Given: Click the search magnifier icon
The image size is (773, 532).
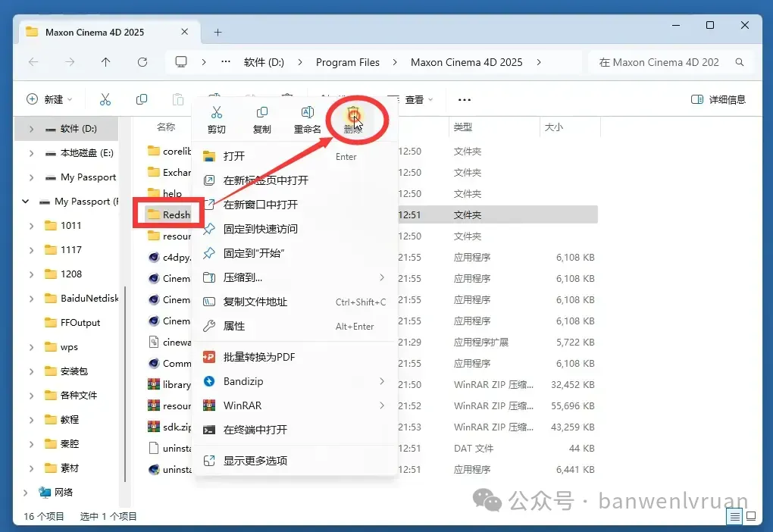Looking at the screenshot, I should [740, 62].
